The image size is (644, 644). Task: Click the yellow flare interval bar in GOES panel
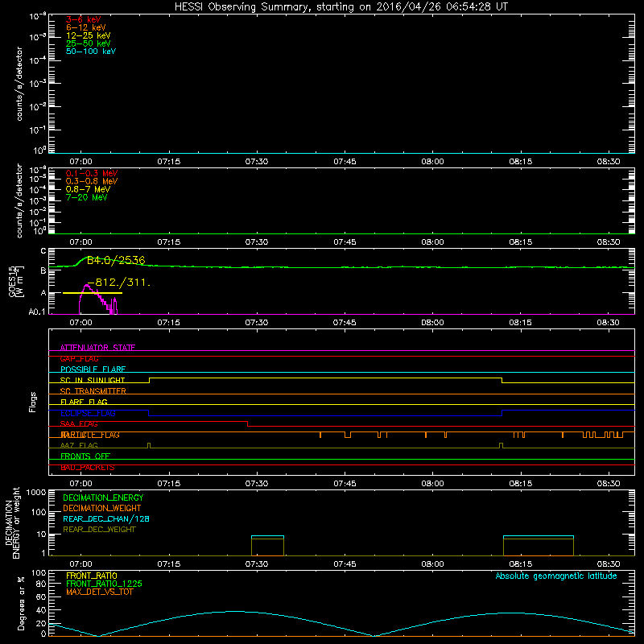pos(93,293)
